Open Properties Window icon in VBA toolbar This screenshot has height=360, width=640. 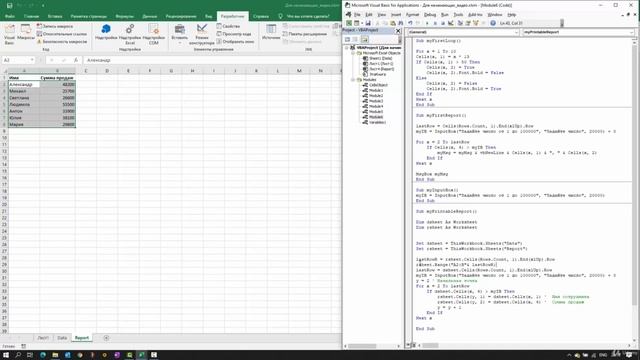[x=468, y=23]
